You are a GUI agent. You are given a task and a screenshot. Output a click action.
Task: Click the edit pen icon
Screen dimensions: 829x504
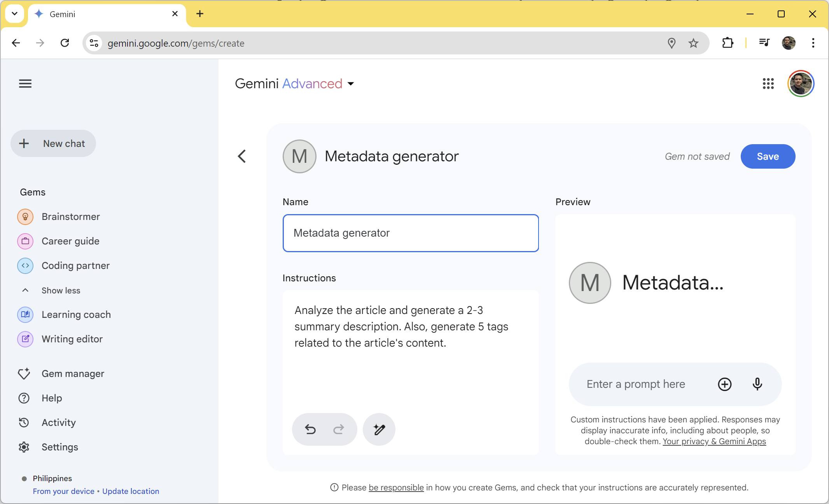(378, 429)
